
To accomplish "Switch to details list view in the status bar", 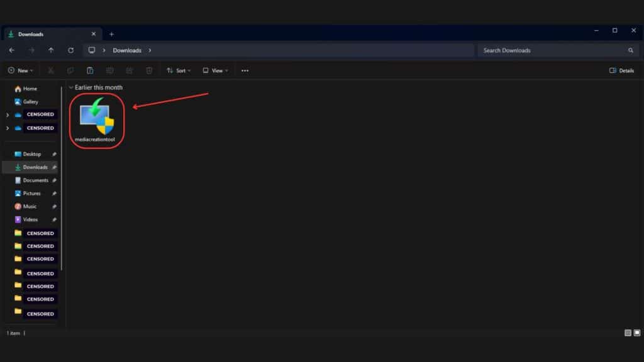I will (628, 332).
